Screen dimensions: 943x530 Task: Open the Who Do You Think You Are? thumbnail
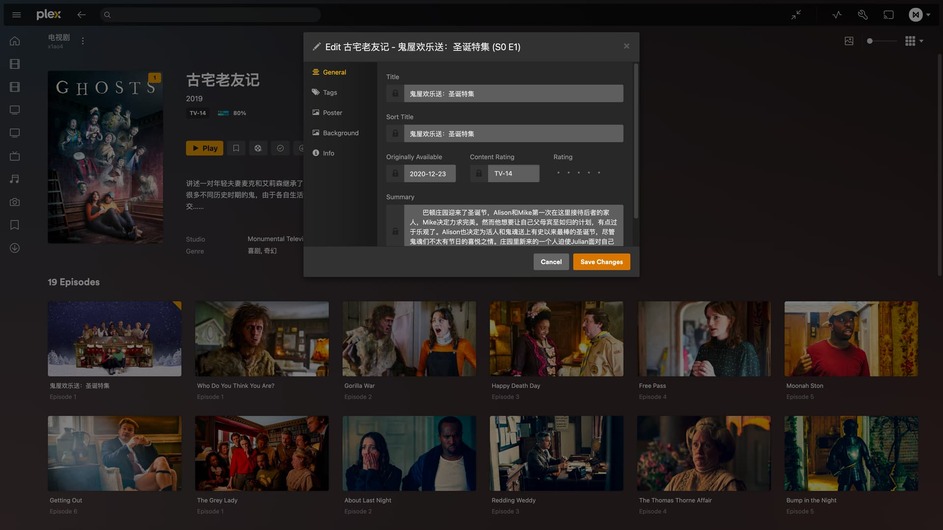(x=262, y=339)
